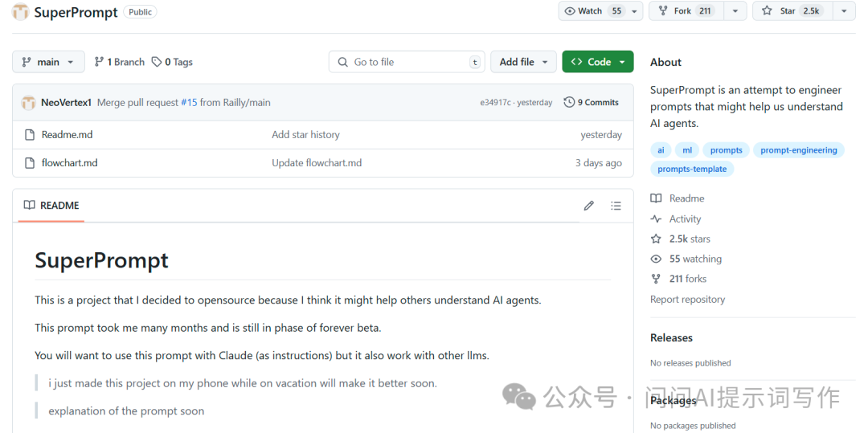Screen dimensions: 868x433
Task: View the 9 Commits history
Action: [592, 102]
